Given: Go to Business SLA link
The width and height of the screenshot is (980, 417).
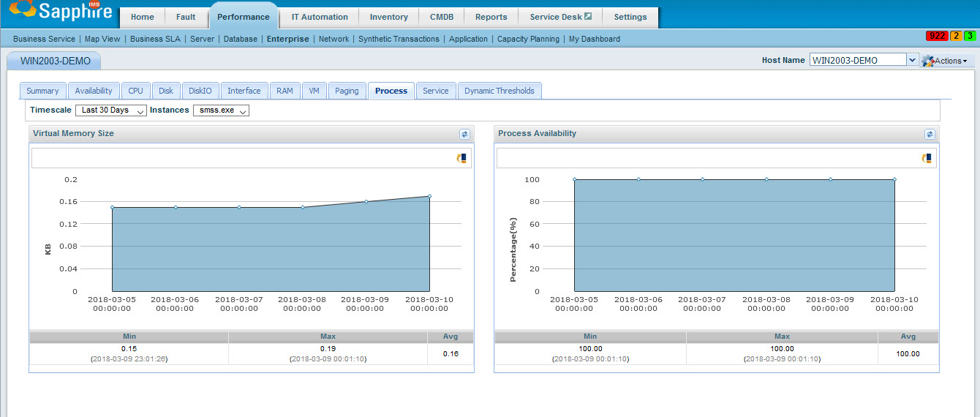Looking at the screenshot, I should [155, 39].
